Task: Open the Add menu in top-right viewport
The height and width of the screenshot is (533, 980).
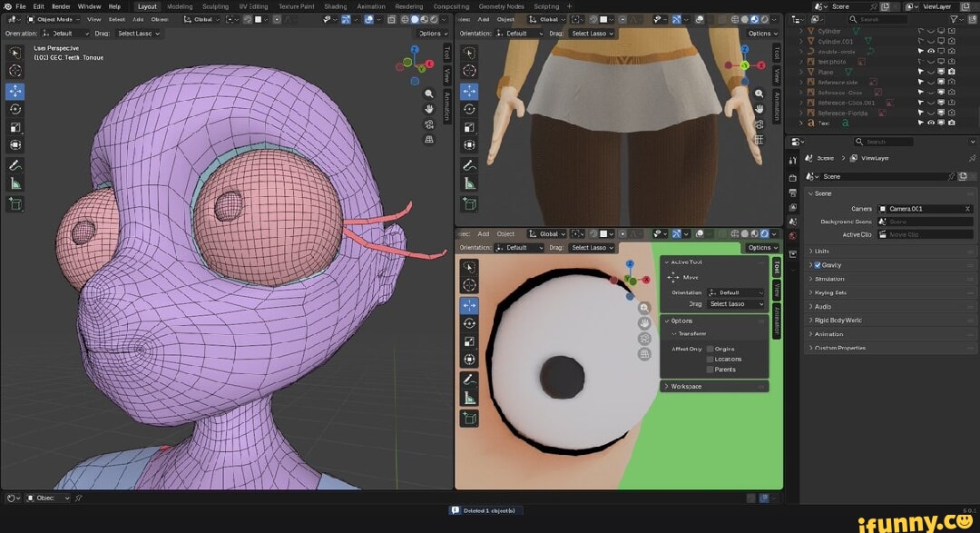Action: click(483, 19)
